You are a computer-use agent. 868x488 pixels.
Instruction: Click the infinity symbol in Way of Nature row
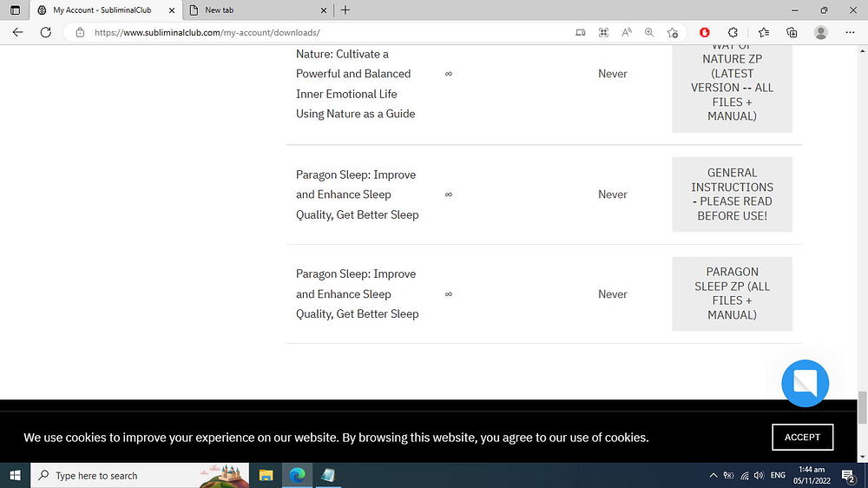point(449,74)
